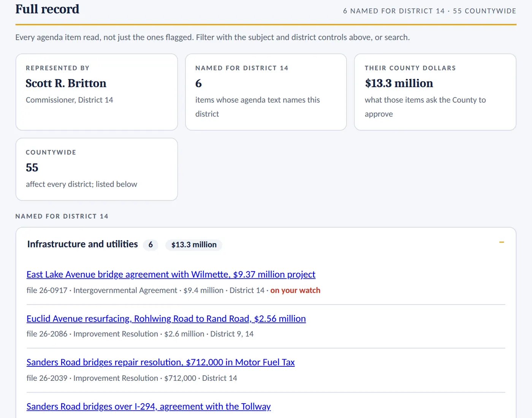Open East Lake Avenue bridge agreement link
Viewport: 532px width, 418px height.
coord(171,274)
